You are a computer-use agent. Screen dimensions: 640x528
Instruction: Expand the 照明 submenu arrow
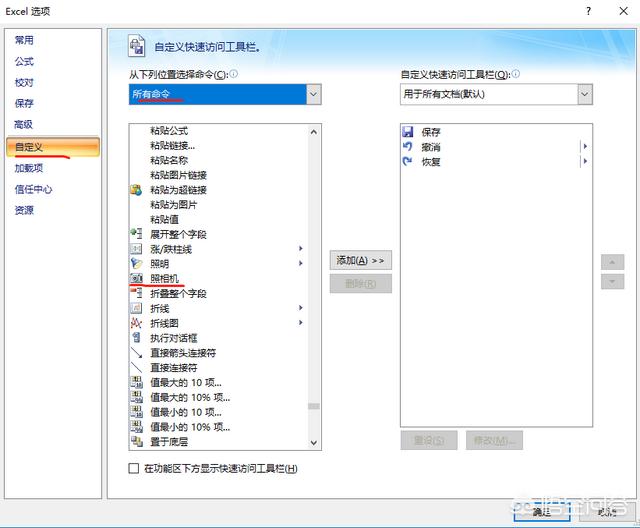click(x=301, y=264)
